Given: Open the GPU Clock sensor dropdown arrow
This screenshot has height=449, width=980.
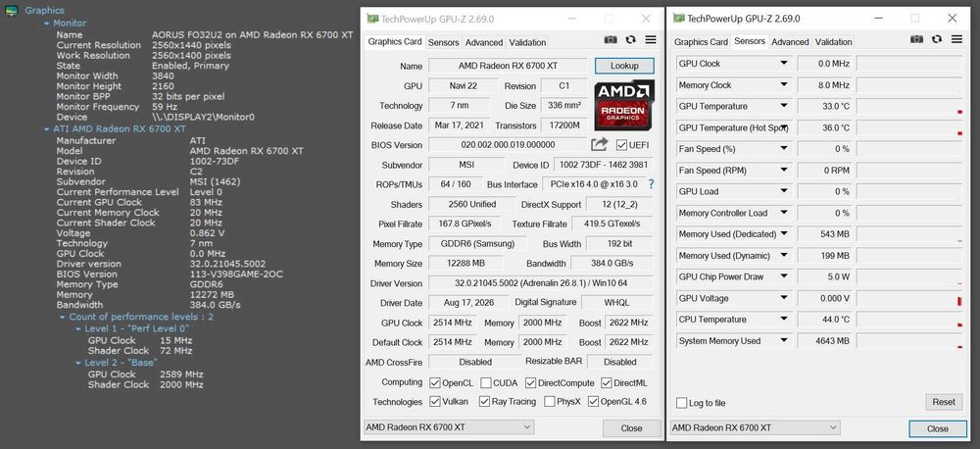Looking at the screenshot, I should click(x=783, y=63).
